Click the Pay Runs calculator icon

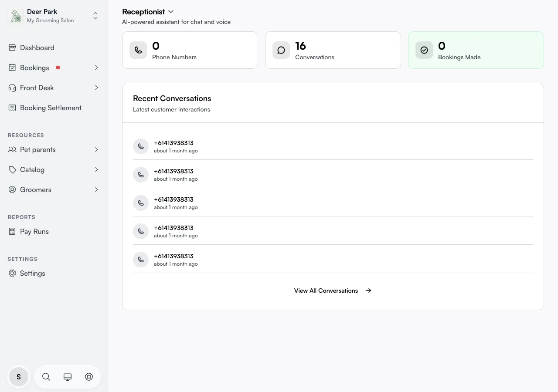point(12,231)
